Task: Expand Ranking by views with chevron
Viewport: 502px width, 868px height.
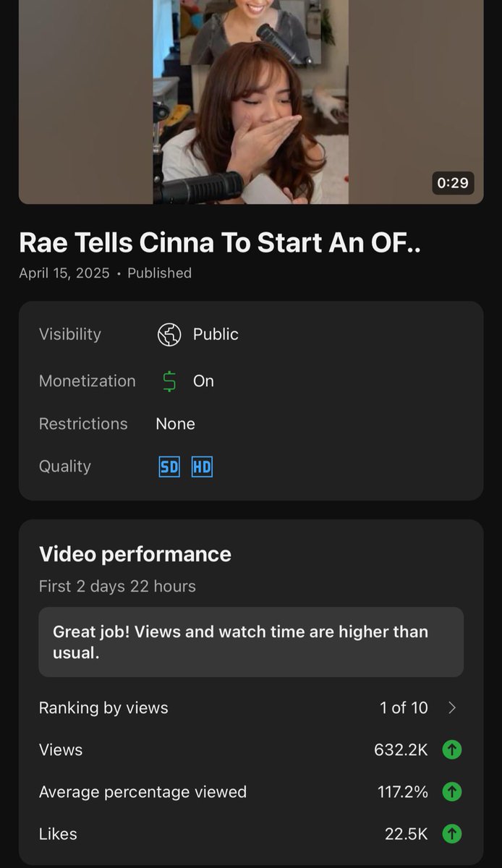Action: pos(452,708)
